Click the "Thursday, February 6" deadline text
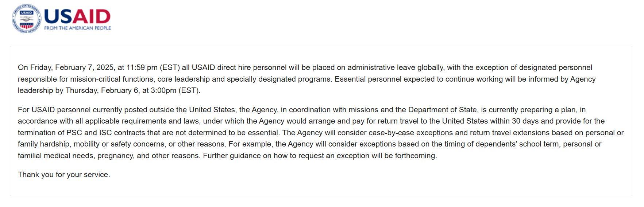This screenshot has width=644, height=207. click(x=102, y=90)
